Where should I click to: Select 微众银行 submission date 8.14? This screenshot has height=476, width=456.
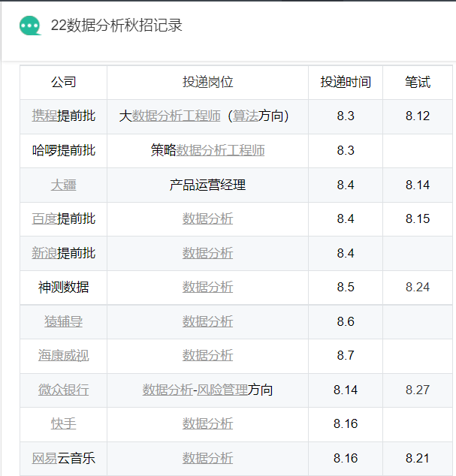tap(346, 390)
